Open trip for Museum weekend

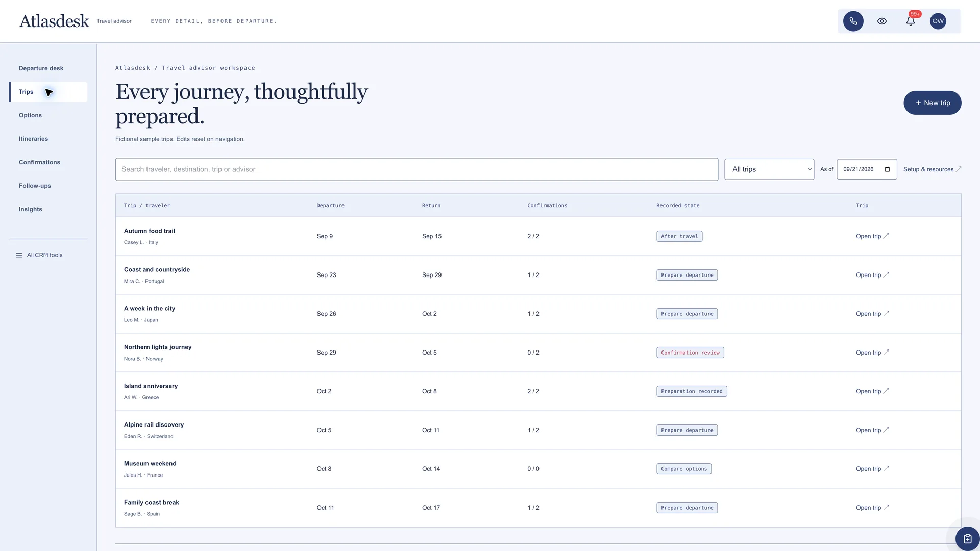(x=872, y=469)
